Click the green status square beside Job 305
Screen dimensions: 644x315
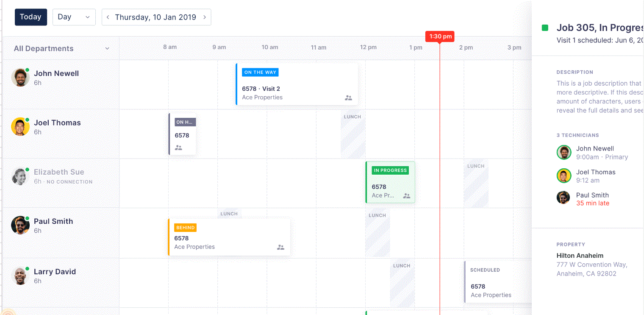pos(545,28)
